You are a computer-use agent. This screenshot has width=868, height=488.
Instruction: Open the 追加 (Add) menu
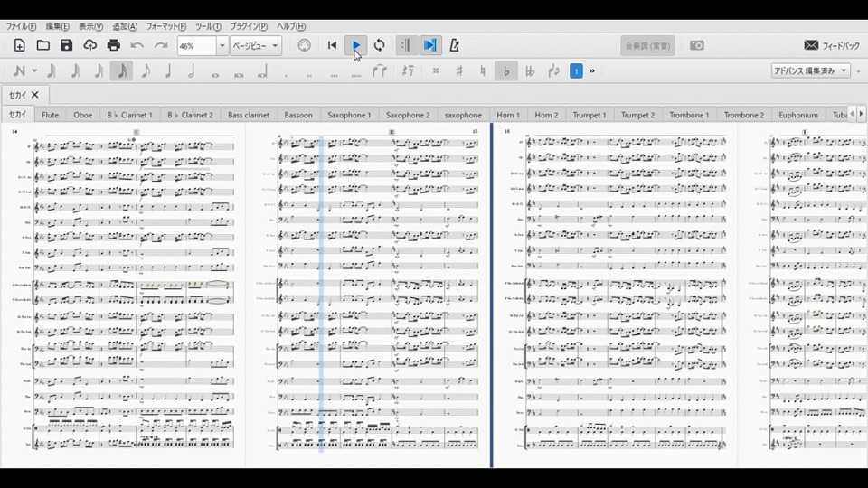pyautogui.click(x=125, y=26)
